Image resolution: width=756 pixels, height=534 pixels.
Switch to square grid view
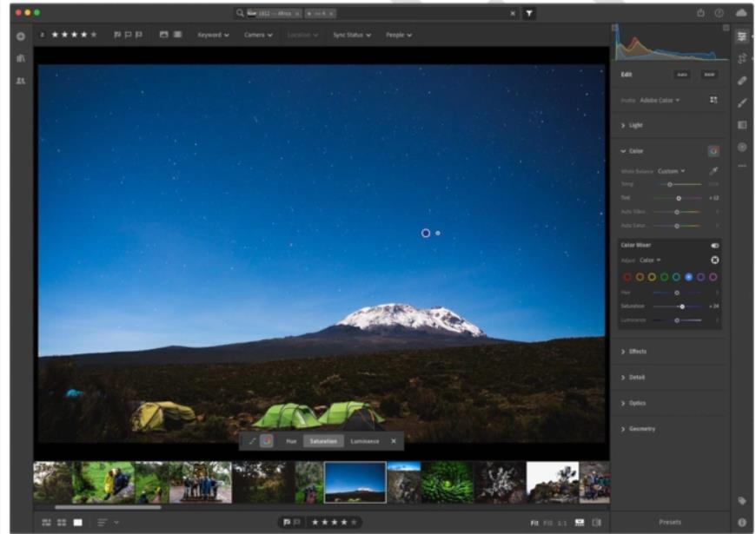coord(62,523)
